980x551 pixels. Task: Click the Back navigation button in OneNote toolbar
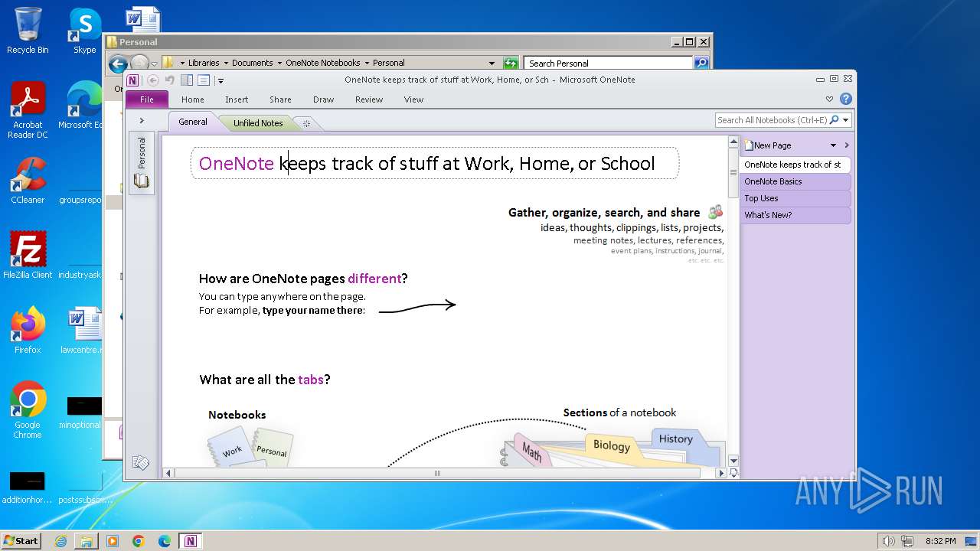[152, 80]
